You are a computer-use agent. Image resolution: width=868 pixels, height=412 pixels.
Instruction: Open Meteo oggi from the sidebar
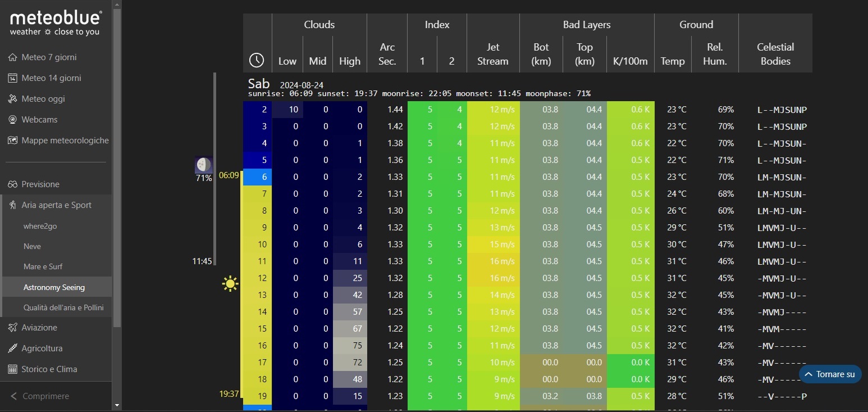[43, 99]
